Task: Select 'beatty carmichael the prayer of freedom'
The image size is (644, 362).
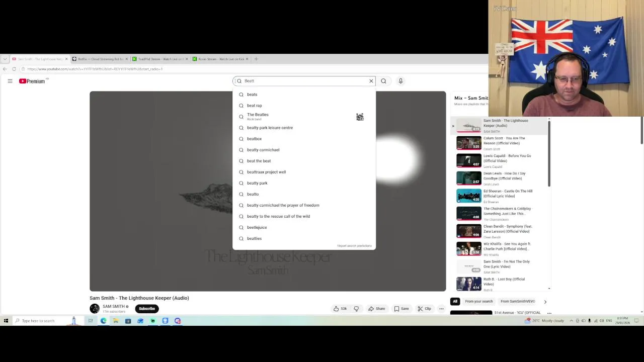Action: click(304, 205)
